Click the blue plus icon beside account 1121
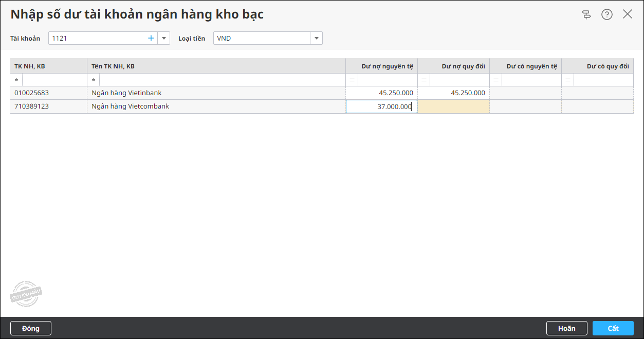 click(151, 38)
